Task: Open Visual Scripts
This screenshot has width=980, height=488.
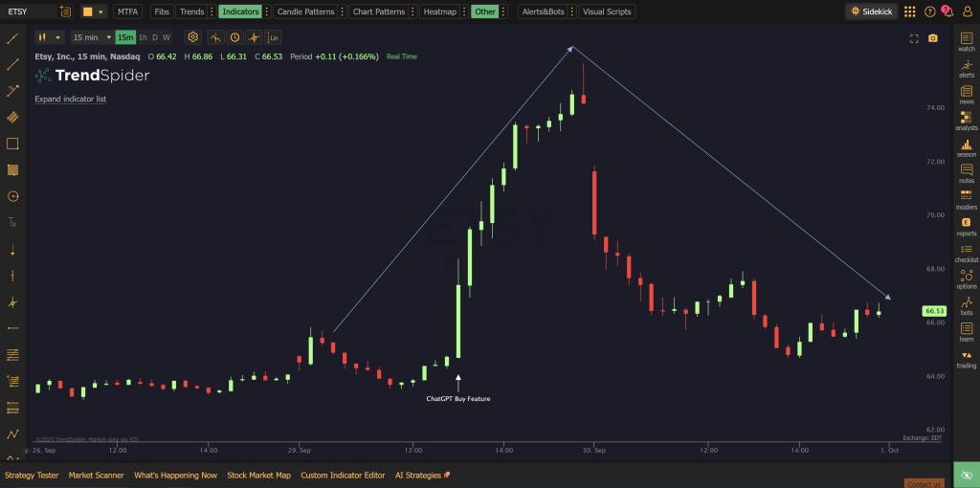Action: point(607,11)
